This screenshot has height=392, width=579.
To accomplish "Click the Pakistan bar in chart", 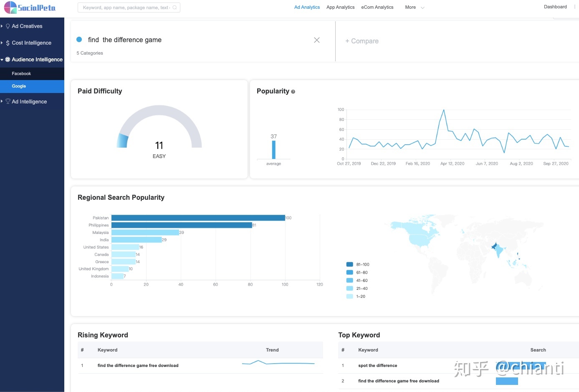I will click(x=198, y=218).
